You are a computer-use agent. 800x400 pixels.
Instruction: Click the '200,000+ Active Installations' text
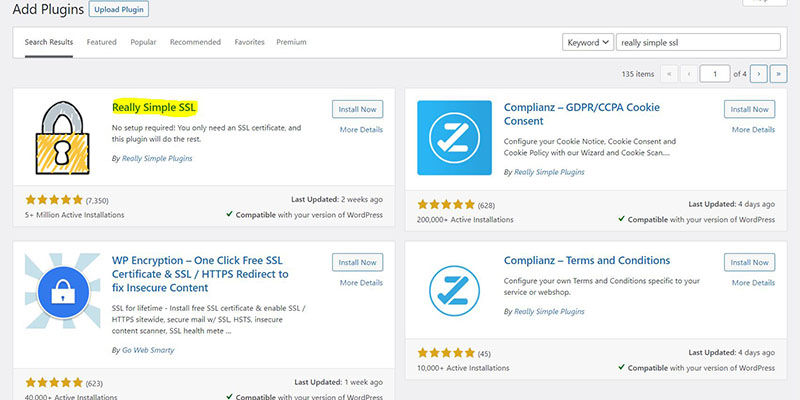tap(465, 219)
